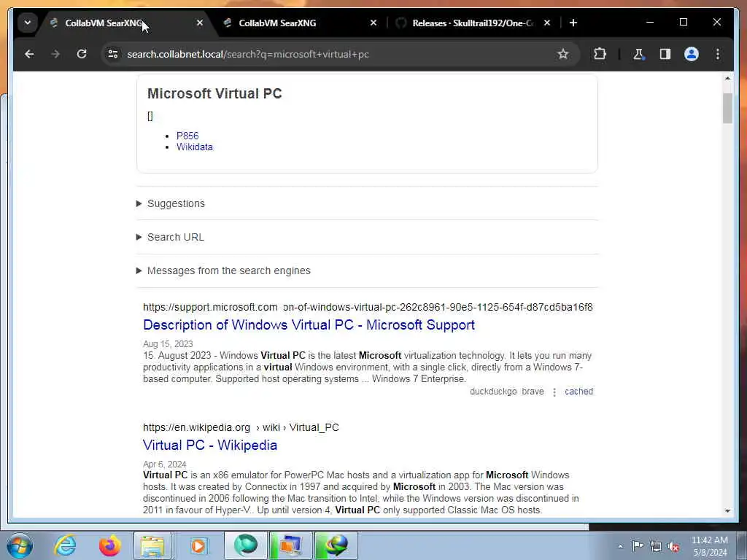Go back to the previous page
This screenshot has width=747, height=560.
[x=29, y=54]
